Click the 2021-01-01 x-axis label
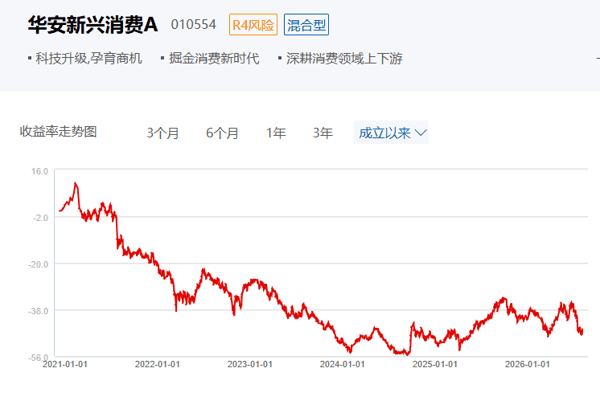The width and height of the screenshot is (600, 401). point(65,364)
